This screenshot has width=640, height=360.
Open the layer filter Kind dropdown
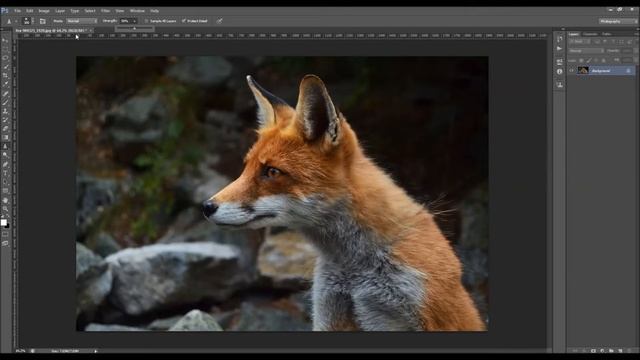[580, 42]
